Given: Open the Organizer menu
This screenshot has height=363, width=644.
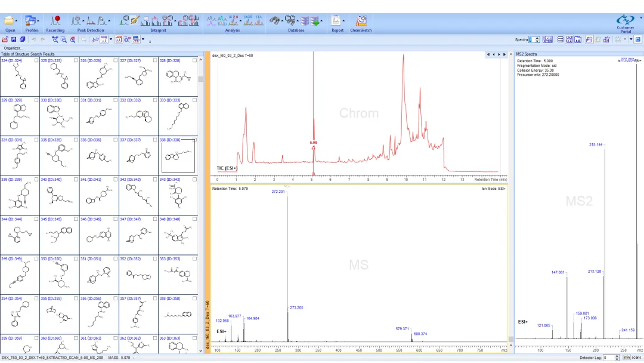Looking at the screenshot, I should click(13, 48).
